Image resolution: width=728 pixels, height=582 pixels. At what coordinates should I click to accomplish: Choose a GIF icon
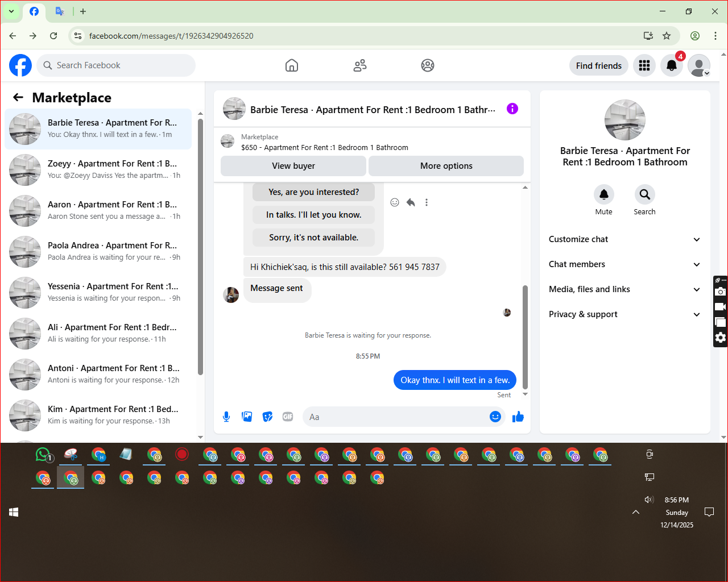point(288,417)
